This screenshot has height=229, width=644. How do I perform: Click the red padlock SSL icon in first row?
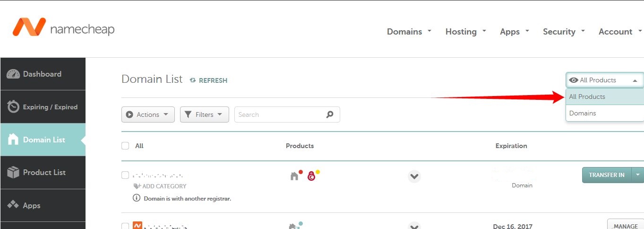(311, 176)
